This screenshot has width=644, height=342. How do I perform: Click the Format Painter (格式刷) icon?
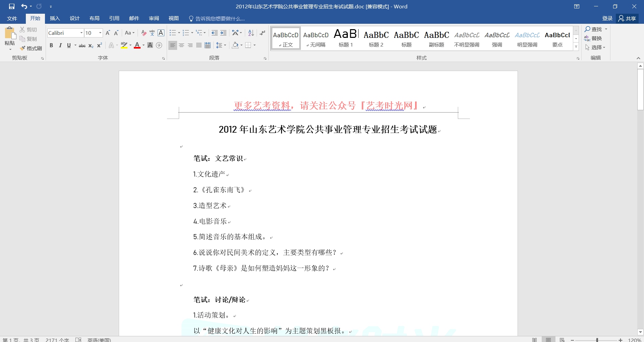tap(31, 48)
